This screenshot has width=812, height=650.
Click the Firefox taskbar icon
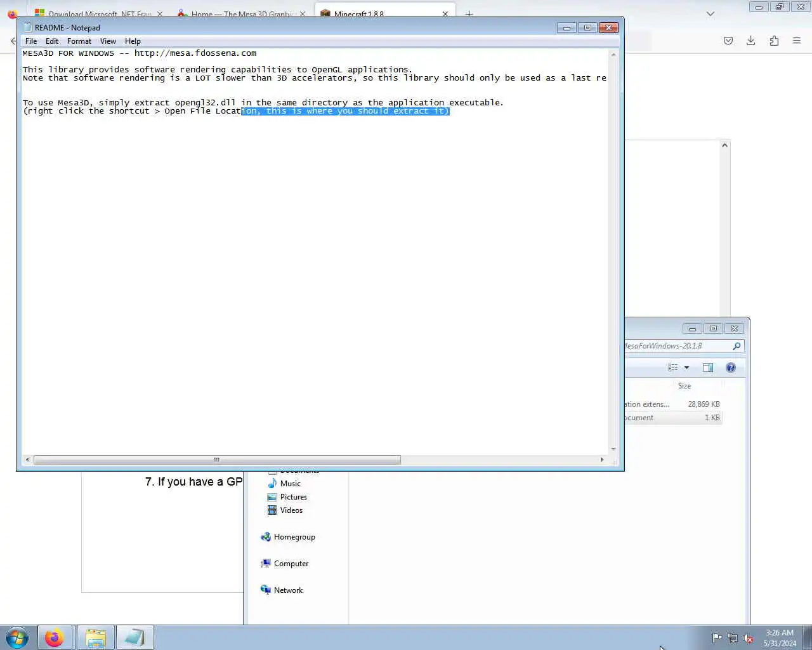[55, 637]
